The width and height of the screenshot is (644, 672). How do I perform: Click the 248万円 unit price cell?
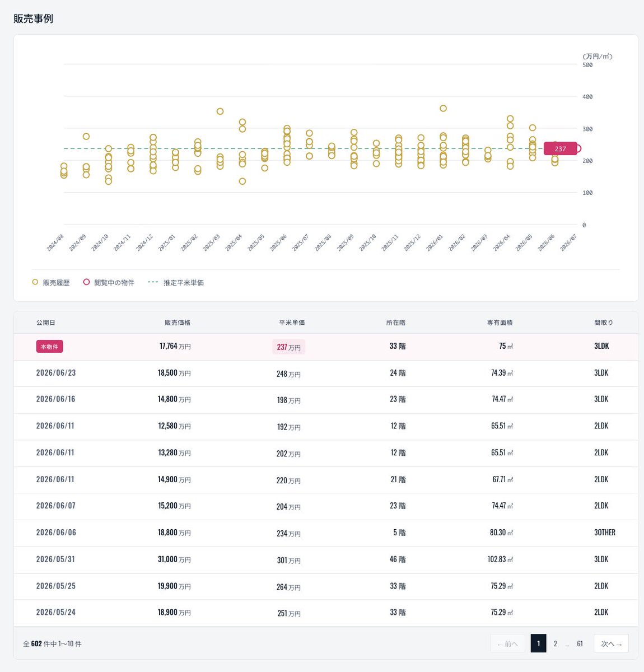(289, 374)
